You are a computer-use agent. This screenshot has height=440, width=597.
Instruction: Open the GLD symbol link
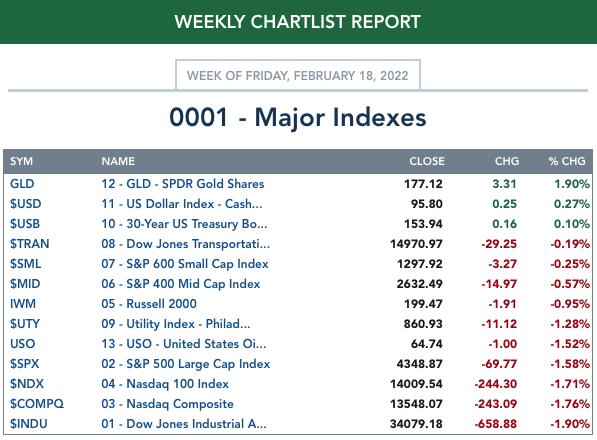22,184
